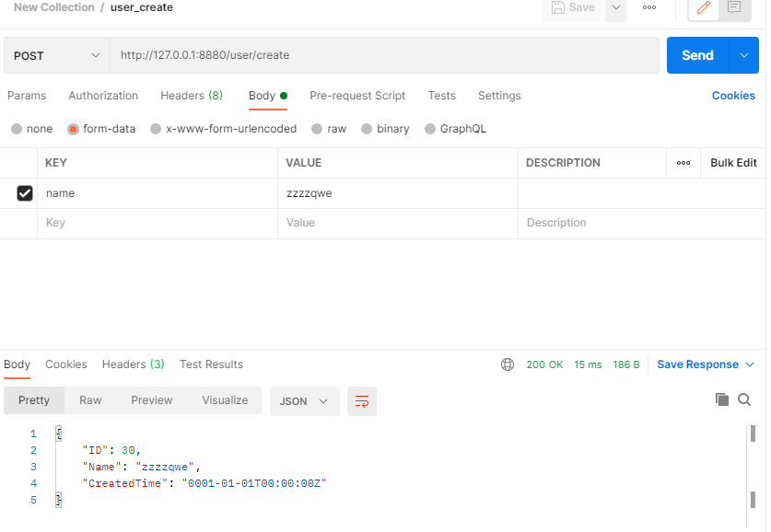
Task: Select the raw body type radio button
Action: 317,129
